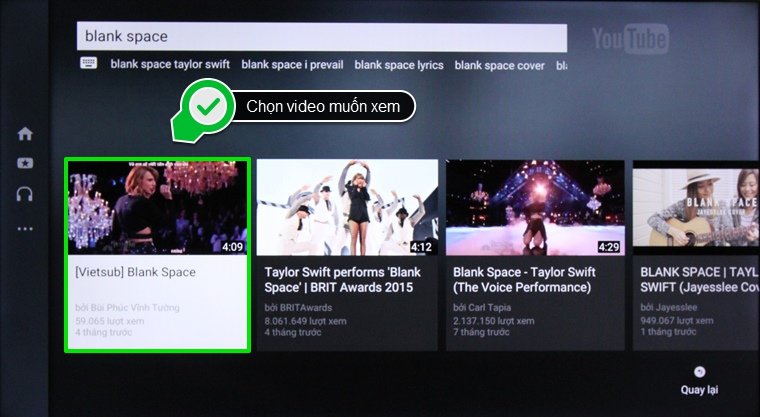This screenshot has height=417, width=760.
Task: Open the headphones Music icon
Action: click(25, 194)
